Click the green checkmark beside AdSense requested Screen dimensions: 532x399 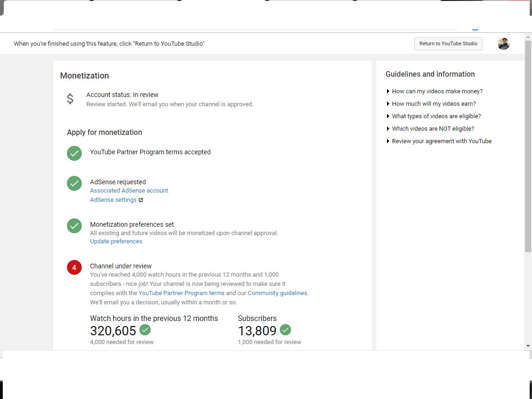tap(74, 183)
